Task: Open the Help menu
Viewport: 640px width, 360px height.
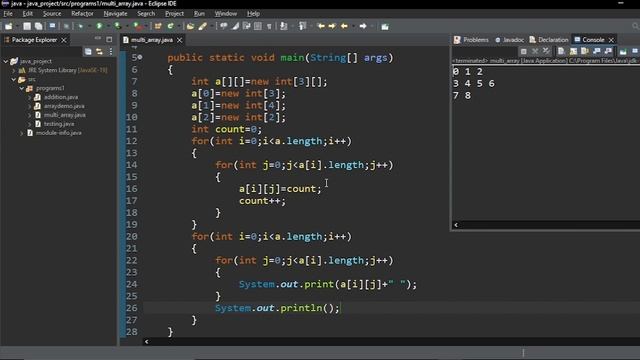Action: tap(253, 13)
